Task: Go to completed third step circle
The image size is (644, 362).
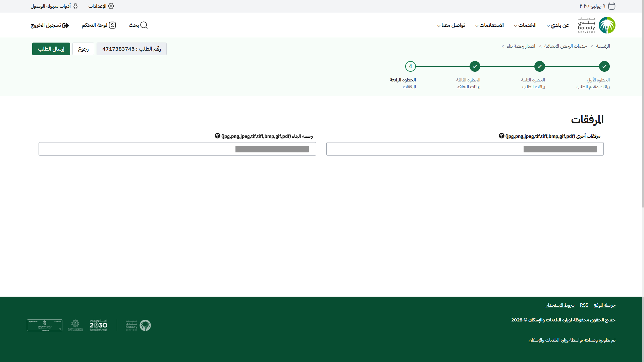Action: 475,66
